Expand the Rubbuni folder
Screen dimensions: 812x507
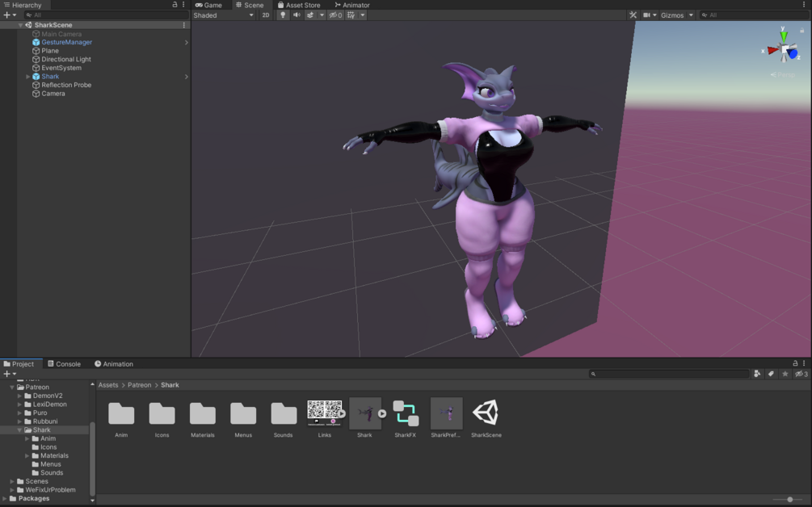click(x=19, y=421)
